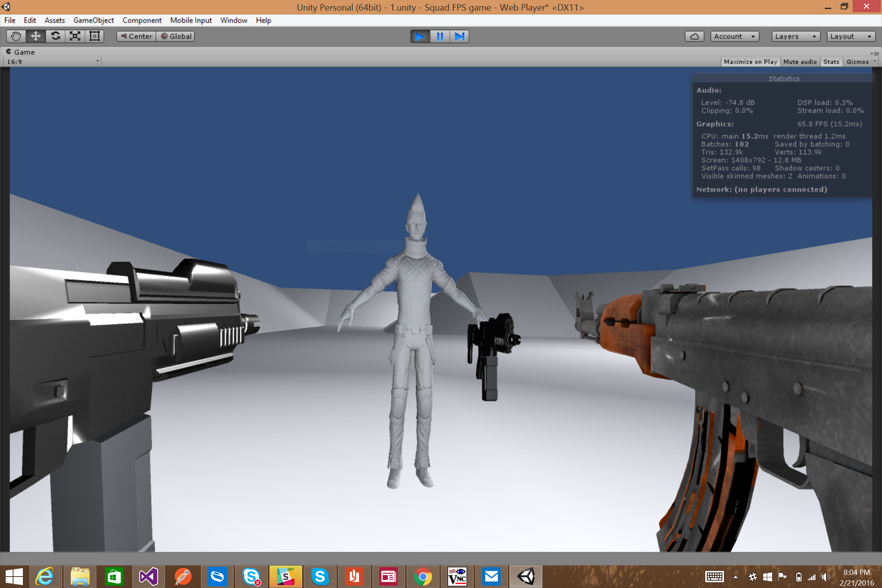Pause the running game

(x=440, y=36)
